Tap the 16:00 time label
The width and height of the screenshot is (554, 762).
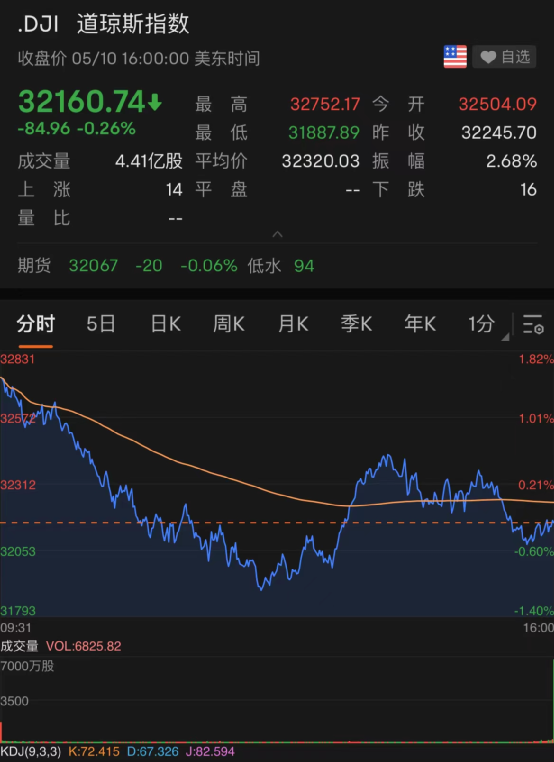(x=538, y=627)
